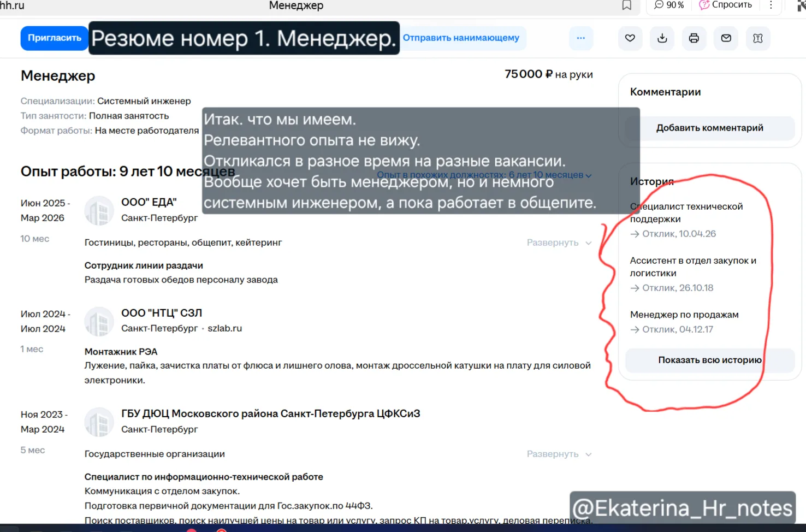Open szlab.ru company link

[225, 328]
